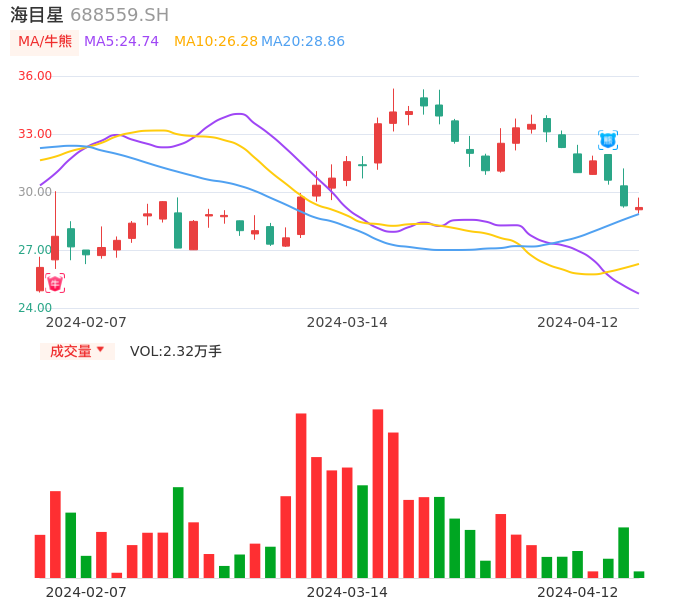686x606 pixels.
Task: Click the 36.00 price axis label
Action: tap(35, 76)
